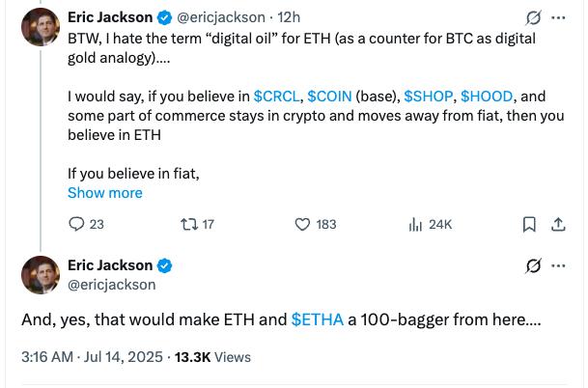Like the tweet with 183 likes
Viewport: 588px width, 388px height.
(x=304, y=224)
